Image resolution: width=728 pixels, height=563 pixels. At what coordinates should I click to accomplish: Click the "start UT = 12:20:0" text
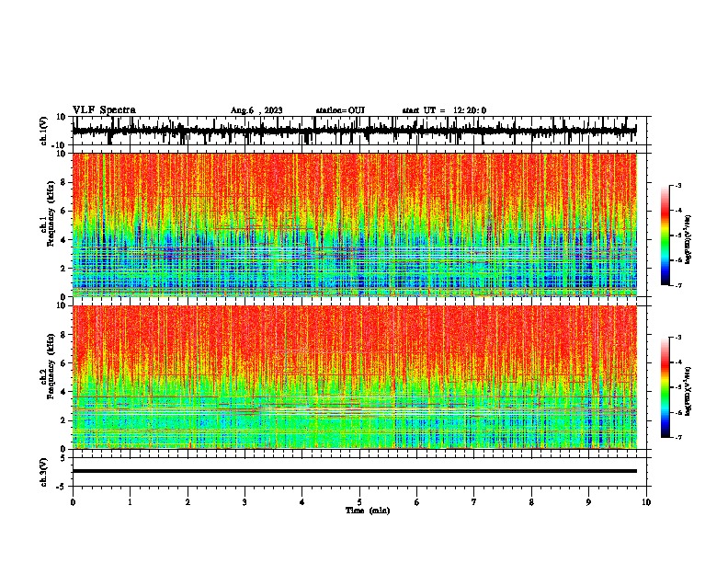tap(444, 110)
